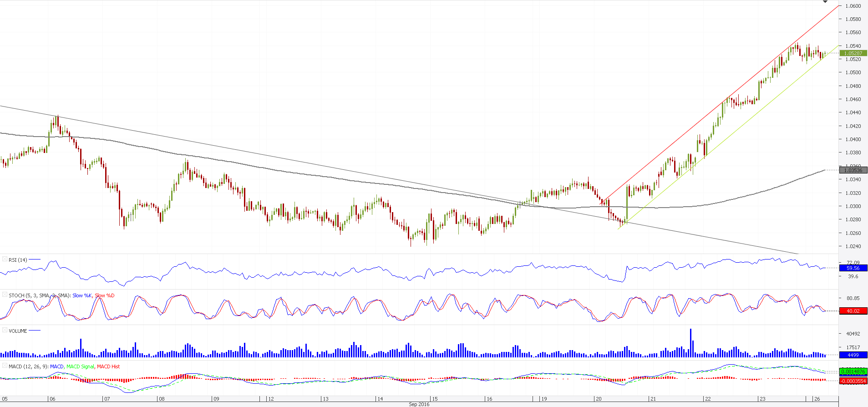Click the green 0.0014876 MACD value tag
868x407 pixels.
pos(853,371)
